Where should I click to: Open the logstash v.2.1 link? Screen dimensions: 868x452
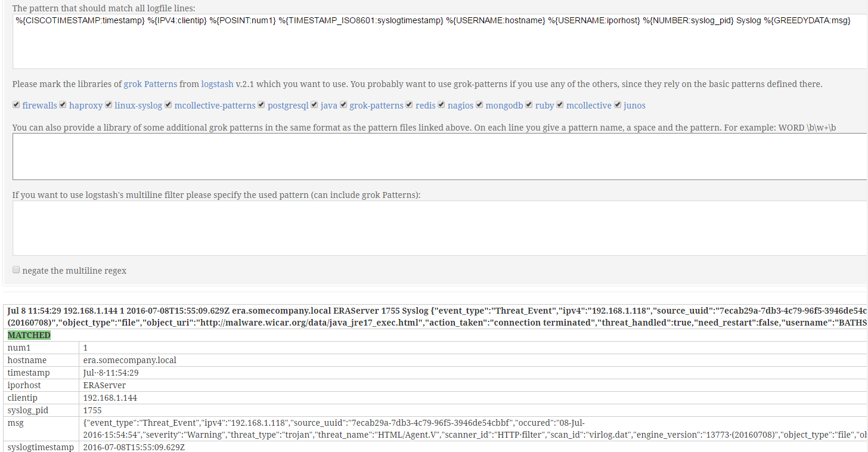coord(217,83)
